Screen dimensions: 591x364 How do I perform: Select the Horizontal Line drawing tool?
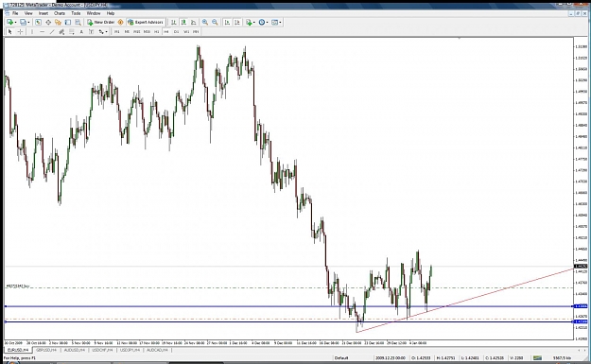pyautogui.click(x=43, y=32)
